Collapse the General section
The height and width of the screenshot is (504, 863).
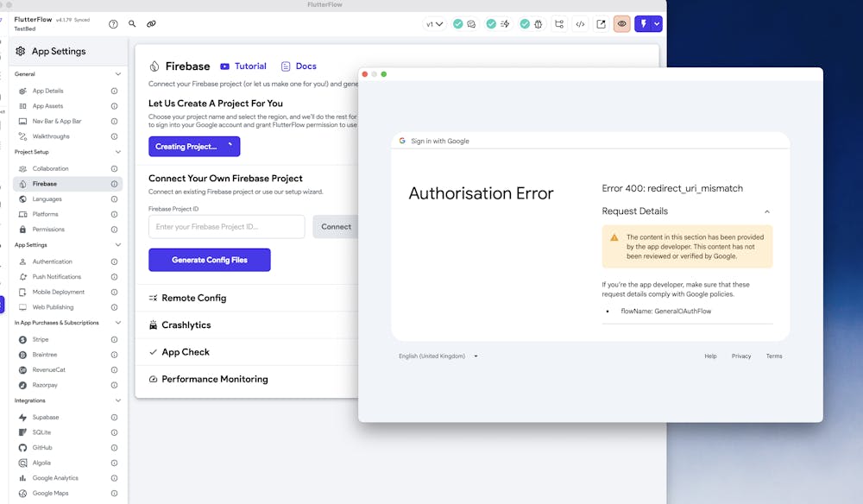tap(117, 74)
